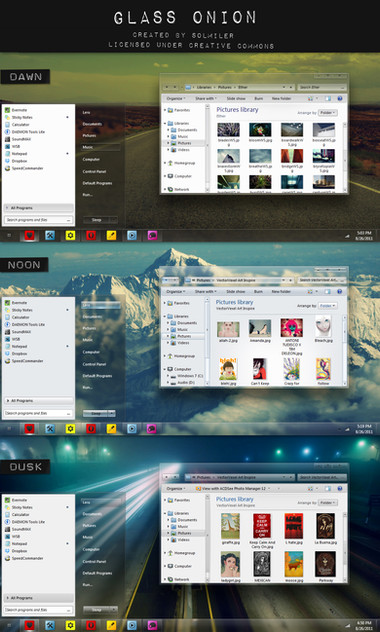380x632 pixels.
Task: Open the blue help icon in Dawn explorer
Action: (x=340, y=98)
